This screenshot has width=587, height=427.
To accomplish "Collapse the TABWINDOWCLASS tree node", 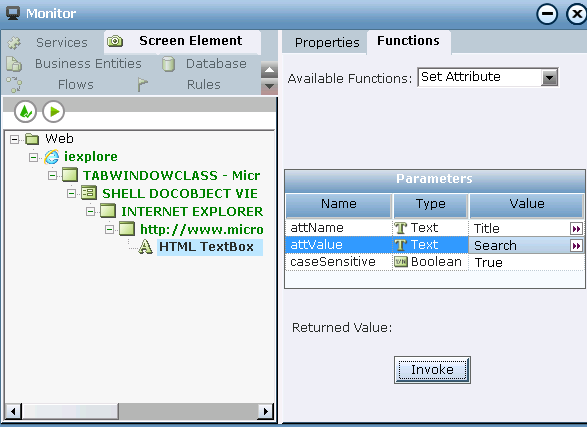I will [x=52, y=175].
